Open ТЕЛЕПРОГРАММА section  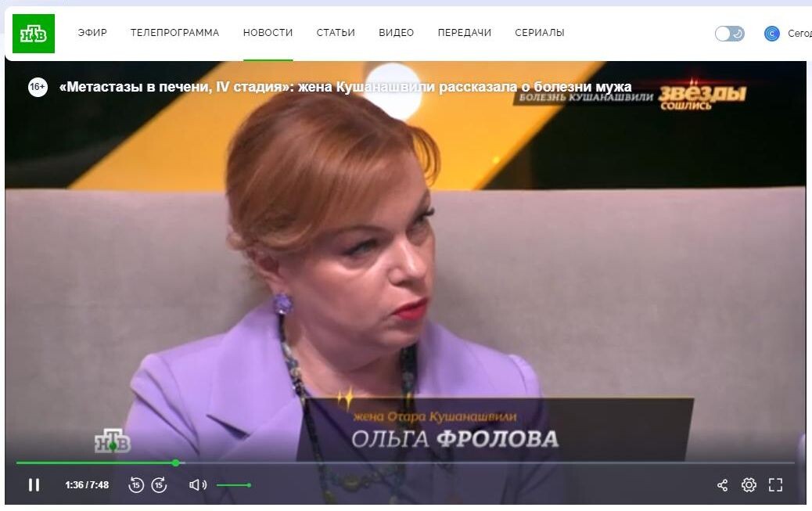coord(174,33)
